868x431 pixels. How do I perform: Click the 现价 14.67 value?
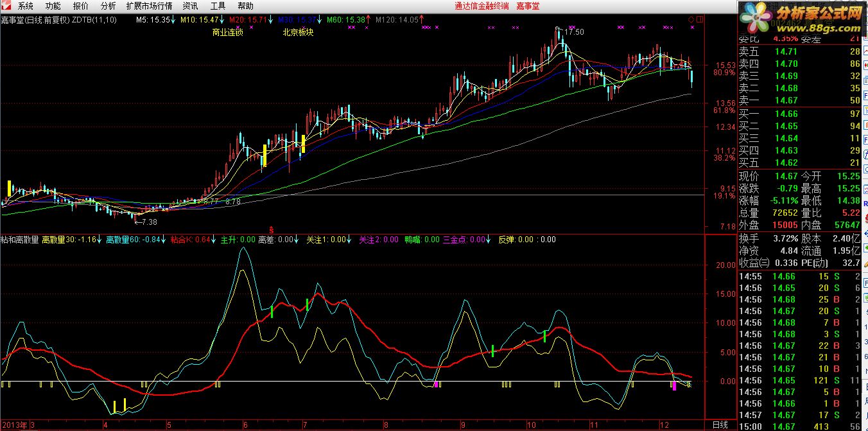[785, 176]
